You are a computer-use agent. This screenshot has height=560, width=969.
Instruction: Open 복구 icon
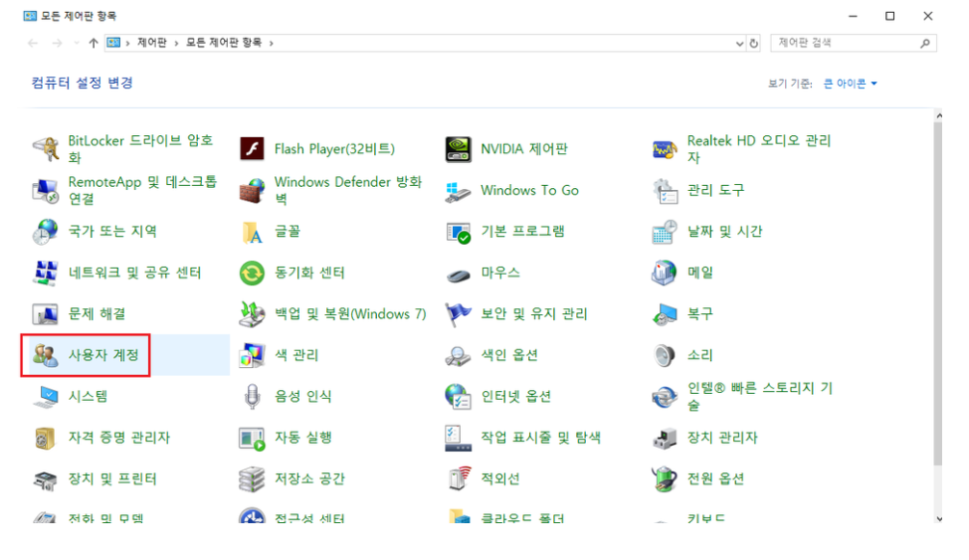(x=665, y=314)
